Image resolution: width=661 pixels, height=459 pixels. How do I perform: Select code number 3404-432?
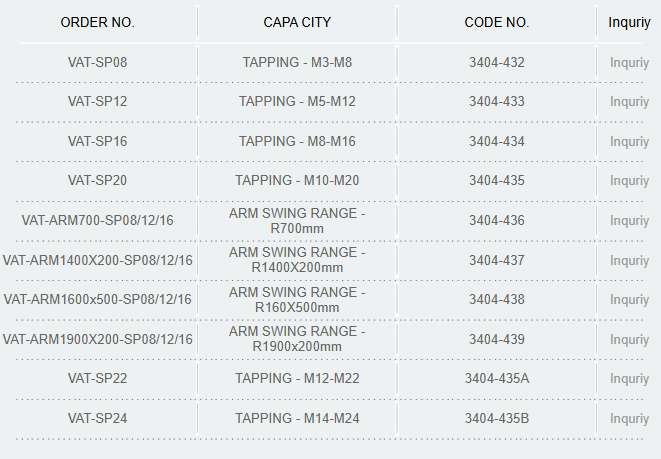497,62
